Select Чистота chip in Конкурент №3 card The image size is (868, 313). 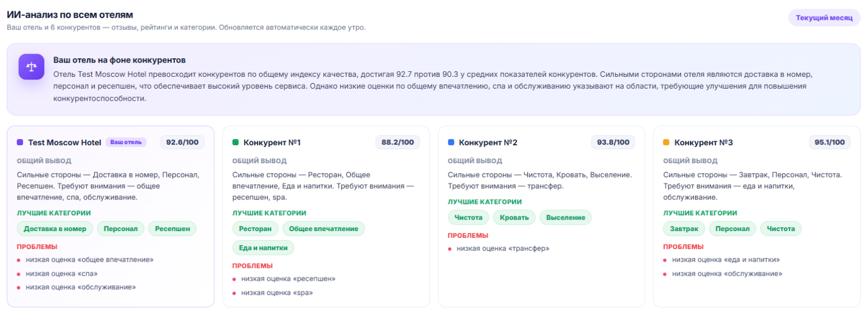[781, 229]
